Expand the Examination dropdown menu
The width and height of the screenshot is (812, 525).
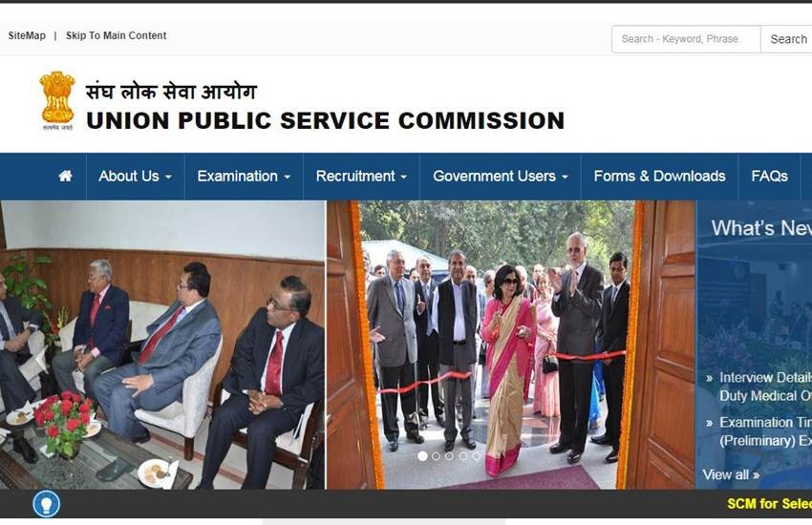(x=244, y=177)
